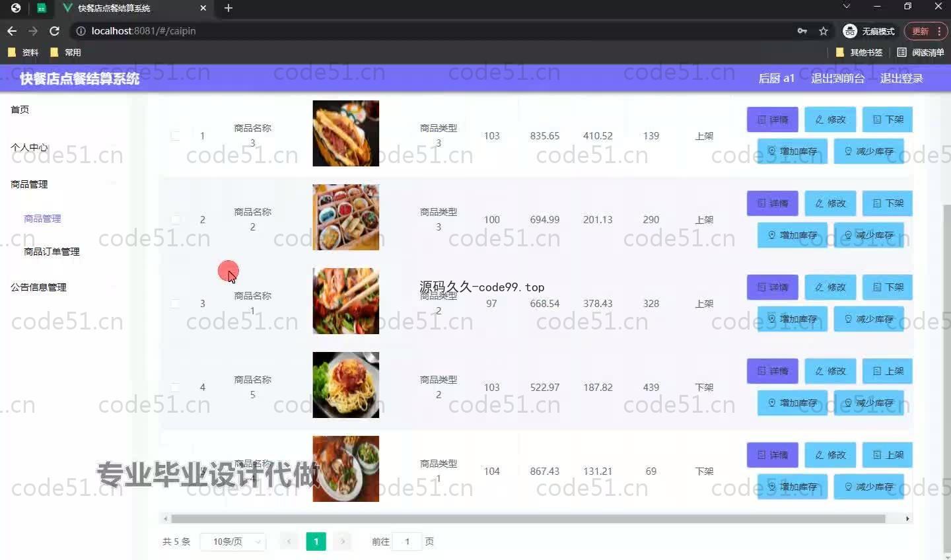The image size is (951, 560).
Task: Select the checkbox for row 2
Action: [x=175, y=220]
